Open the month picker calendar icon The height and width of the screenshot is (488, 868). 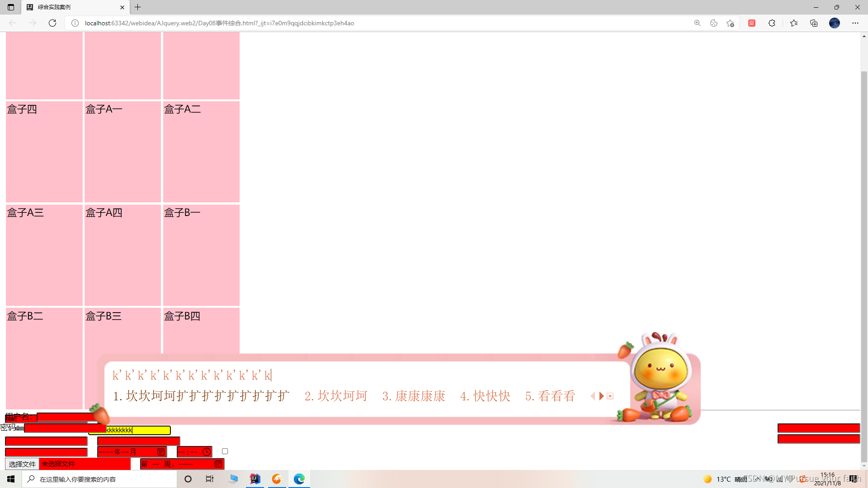click(160, 452)
